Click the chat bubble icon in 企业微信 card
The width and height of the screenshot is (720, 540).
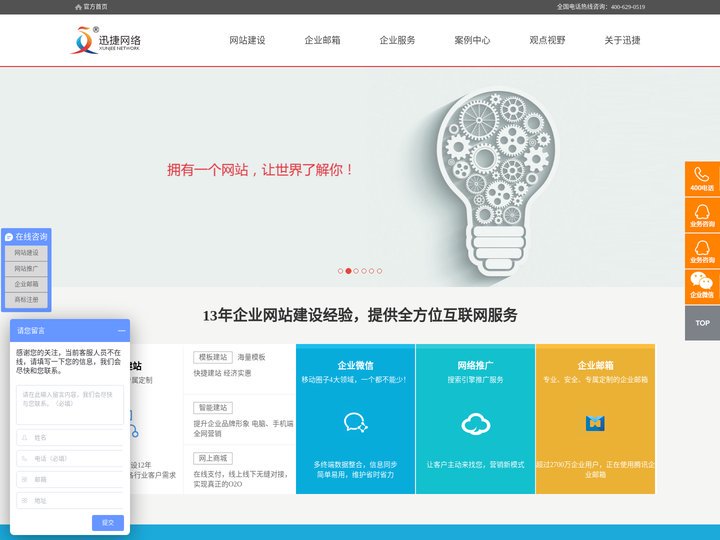(355, 422)
